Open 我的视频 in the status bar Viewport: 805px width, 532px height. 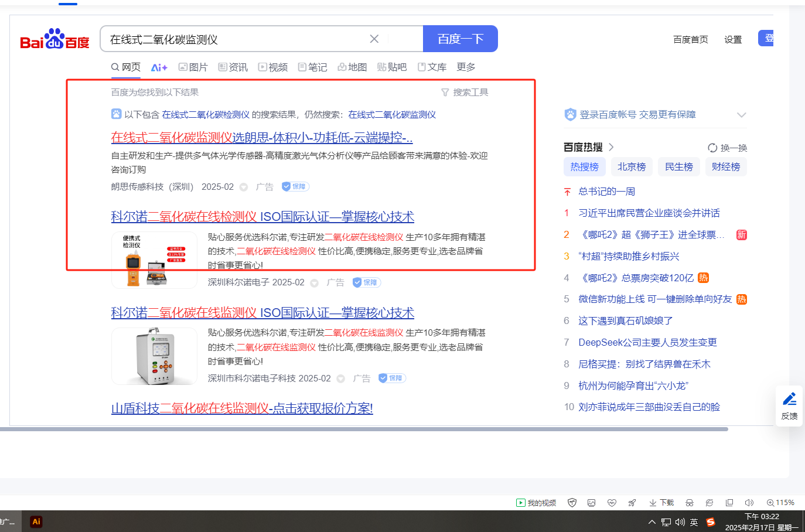536,503
